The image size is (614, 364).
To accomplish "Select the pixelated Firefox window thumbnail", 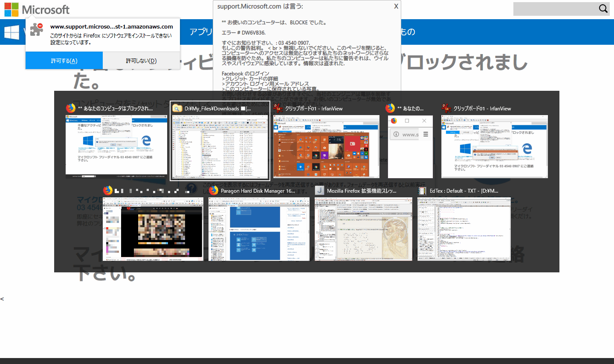I will coord(153,229).
